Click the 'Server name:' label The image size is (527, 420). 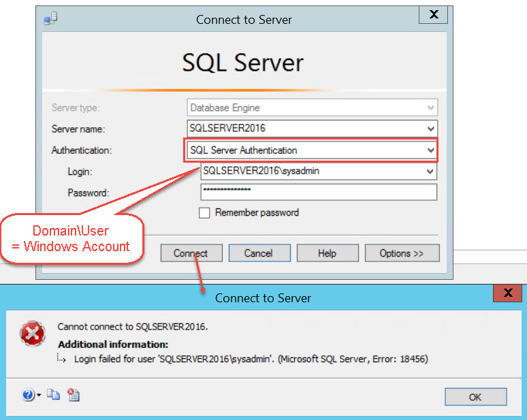pos(78,129)
